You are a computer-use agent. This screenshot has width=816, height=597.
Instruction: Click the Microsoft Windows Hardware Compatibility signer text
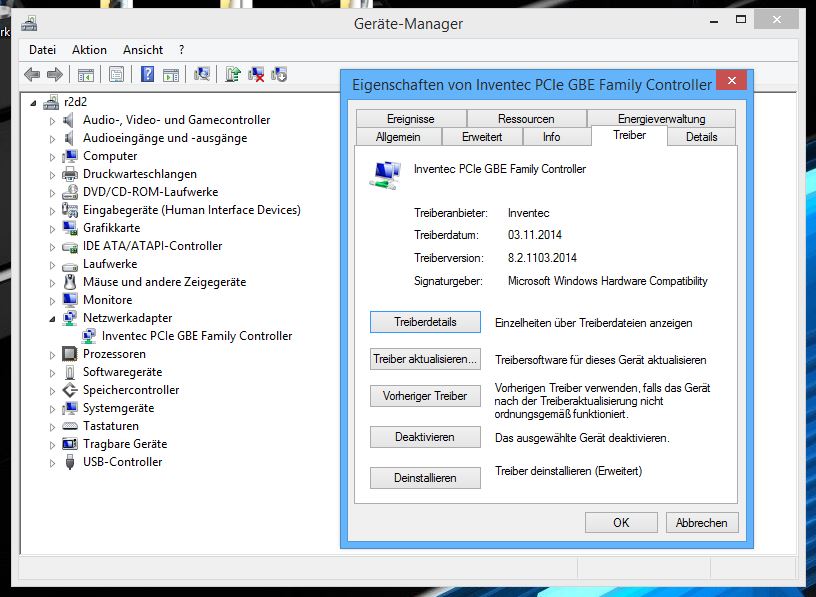pyautogui.click(x=607, y=281)
